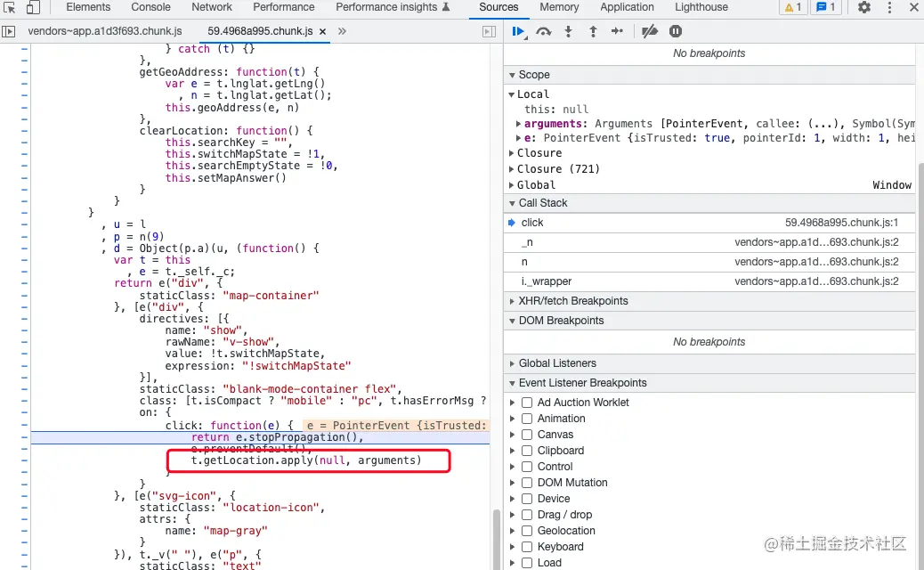Show the navigator sidebar panel

click(x=10, y=31)
